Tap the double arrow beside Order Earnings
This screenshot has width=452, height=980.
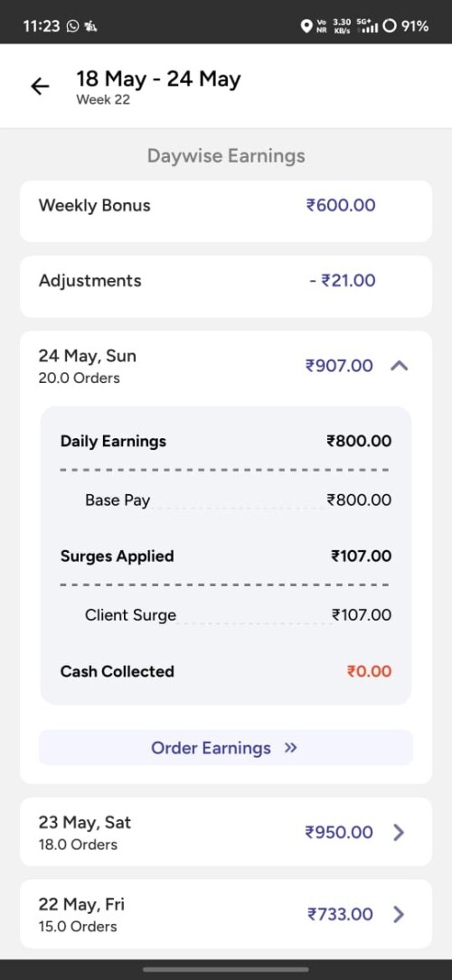pos(290,748)
